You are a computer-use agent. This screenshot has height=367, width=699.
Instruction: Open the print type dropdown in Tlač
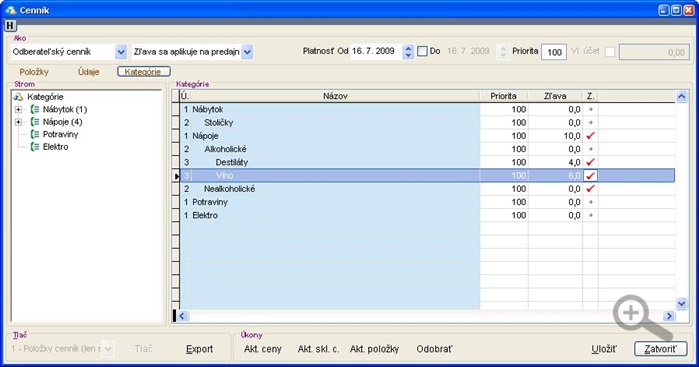108,349
